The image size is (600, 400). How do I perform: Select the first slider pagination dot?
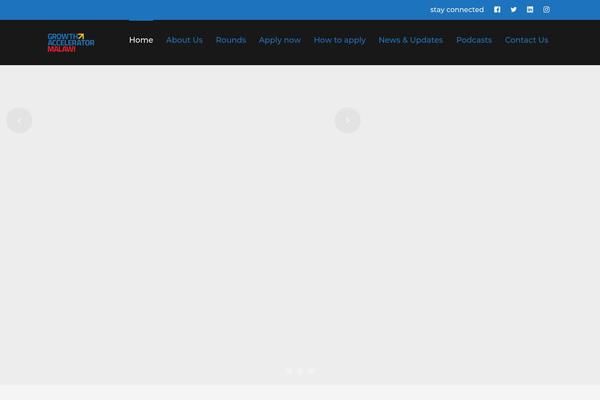coord(289,371)
